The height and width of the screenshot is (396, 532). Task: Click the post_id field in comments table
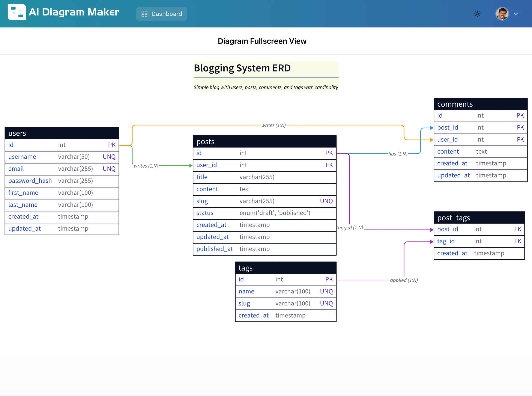pos(448,127)
